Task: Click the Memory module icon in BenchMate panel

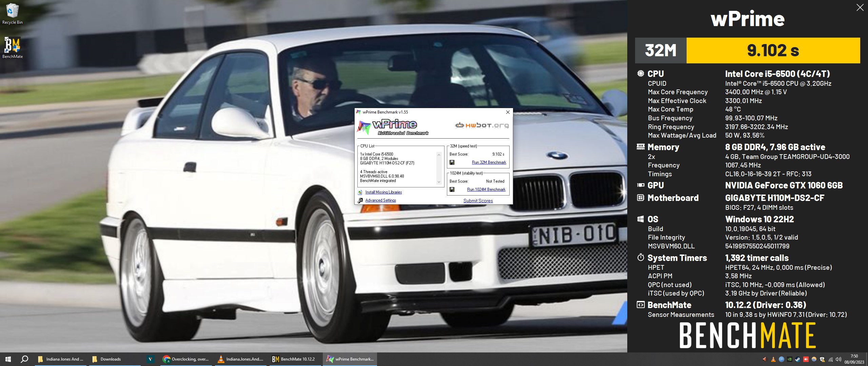Action: [640, 147]
